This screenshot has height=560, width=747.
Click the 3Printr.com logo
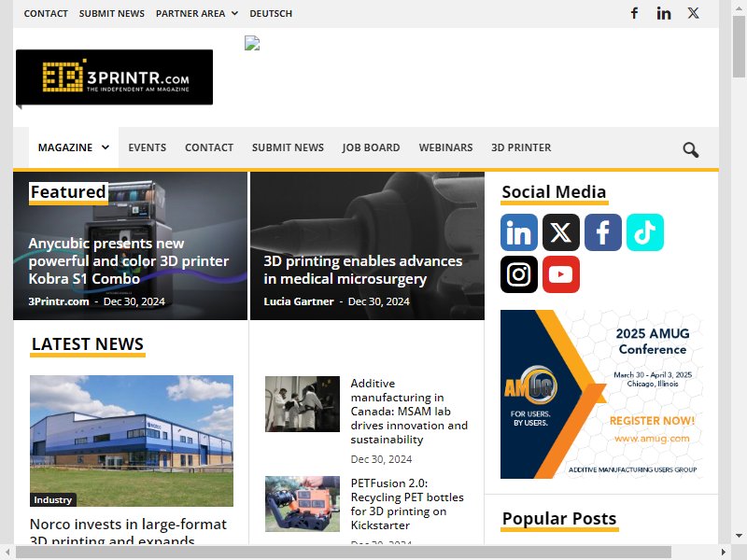tap(114, 77)
